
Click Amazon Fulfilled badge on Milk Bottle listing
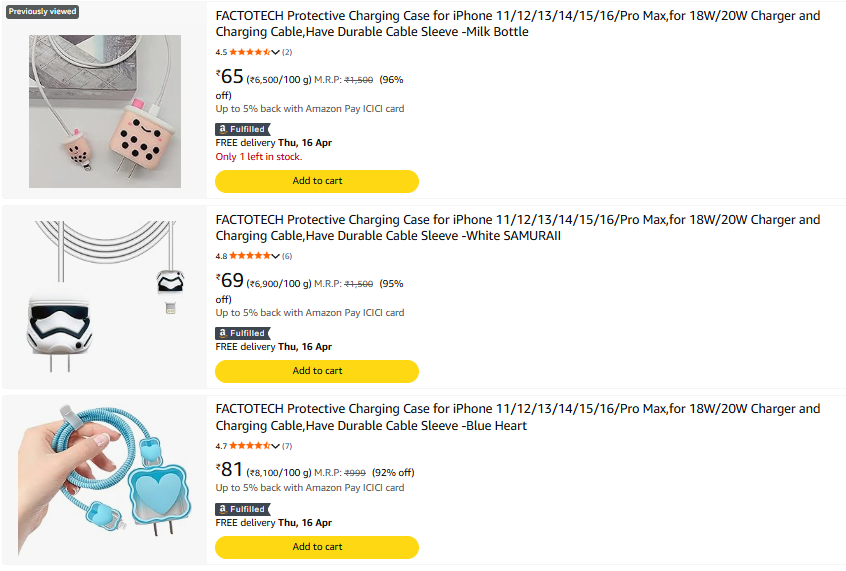[x=241, y=129]
